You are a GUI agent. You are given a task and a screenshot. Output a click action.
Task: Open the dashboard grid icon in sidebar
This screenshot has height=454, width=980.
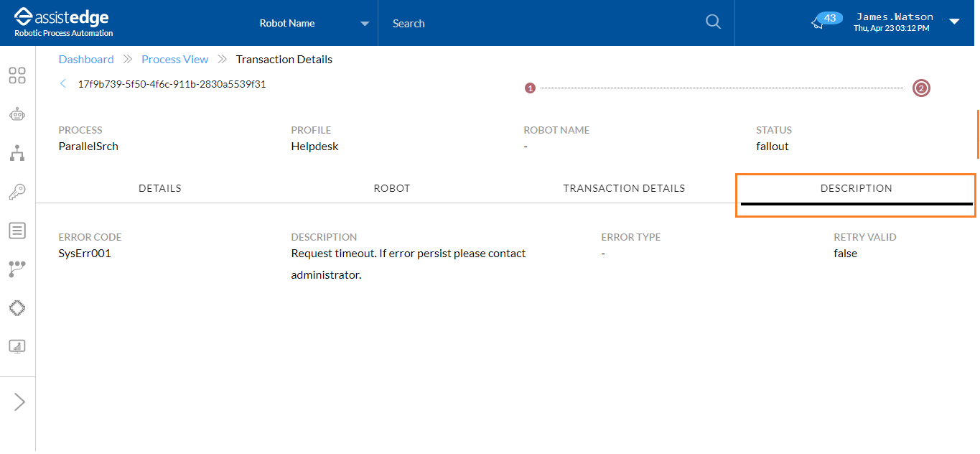point(17,75)
